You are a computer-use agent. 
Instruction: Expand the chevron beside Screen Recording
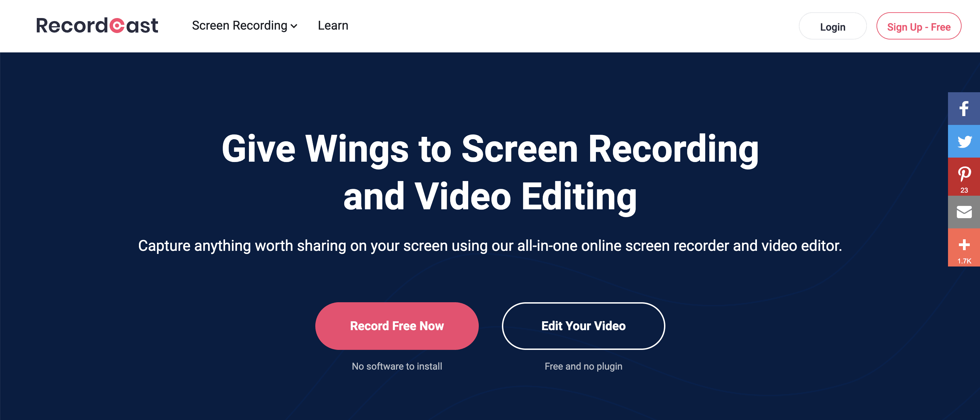(294, 26)
